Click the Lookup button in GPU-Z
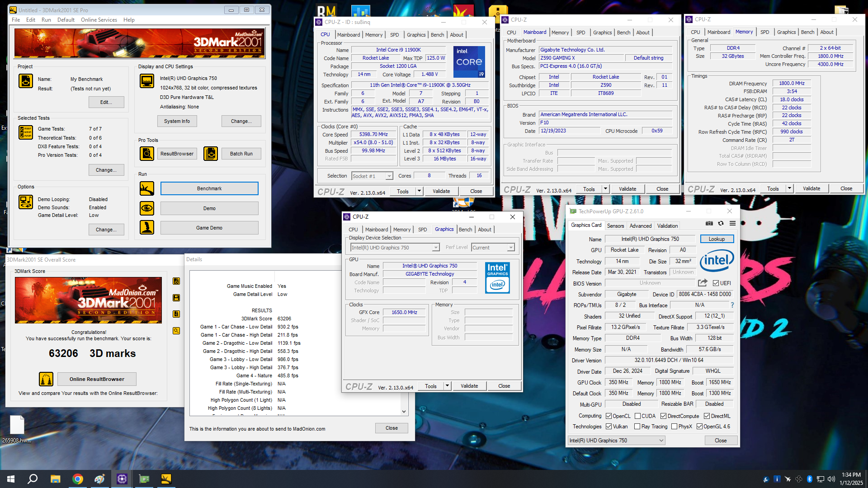This screenshot has width=868, height=488. click(717, 239)
